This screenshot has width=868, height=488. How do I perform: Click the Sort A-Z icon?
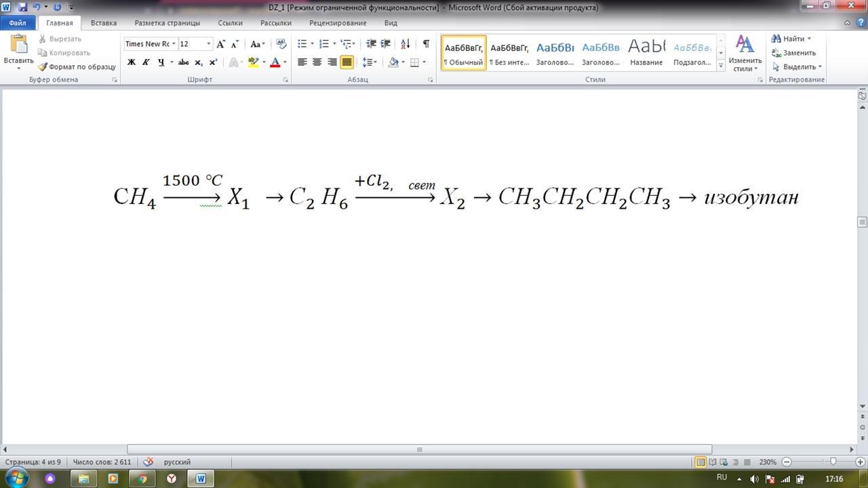coord(405,44)
